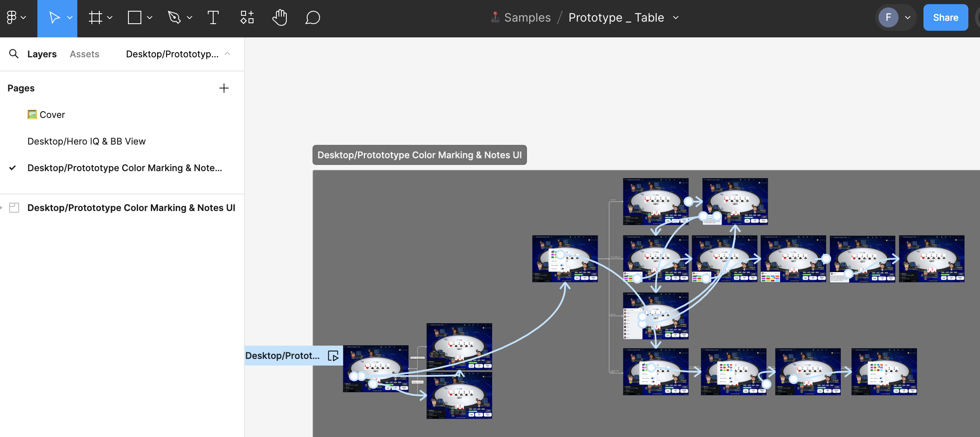Select the Text tool

coord(213,17)
